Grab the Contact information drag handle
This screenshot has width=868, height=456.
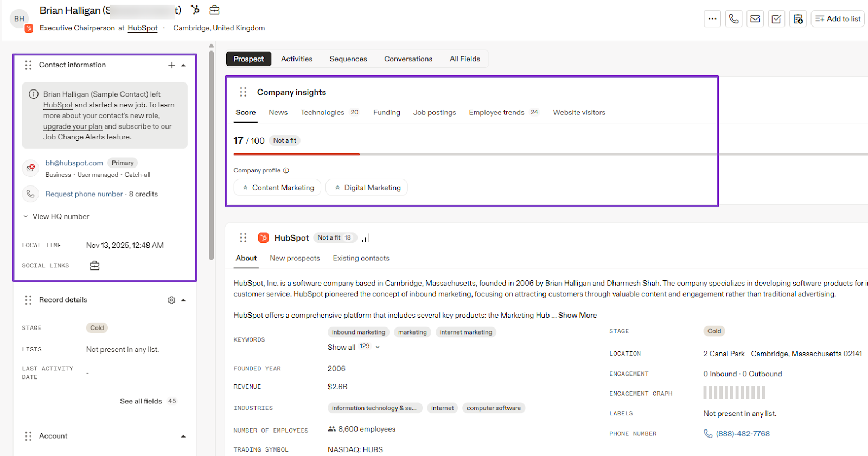click(28, 65)
